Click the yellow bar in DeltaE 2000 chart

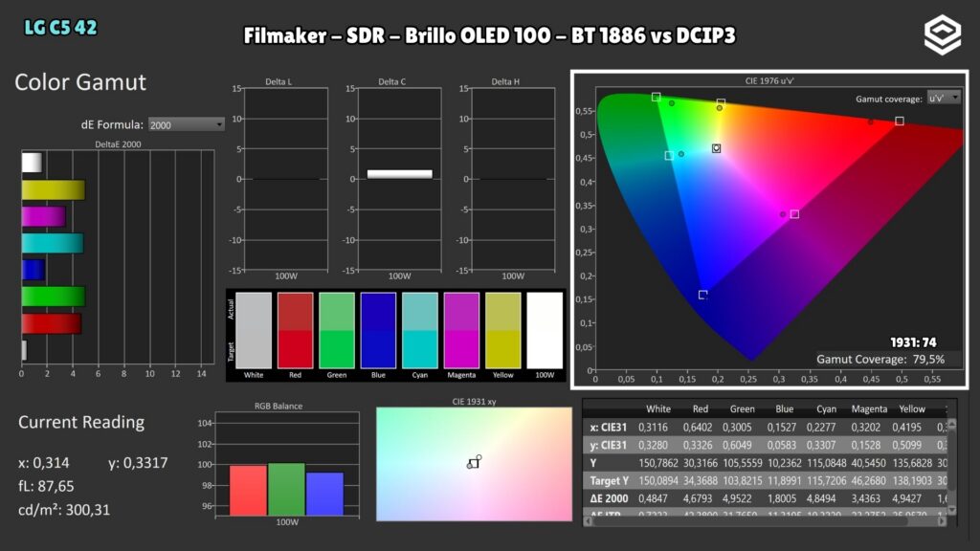(x=54, y=190)
